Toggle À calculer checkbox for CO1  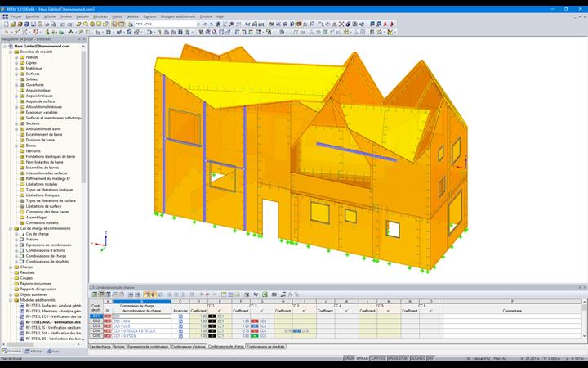(180, 316)
